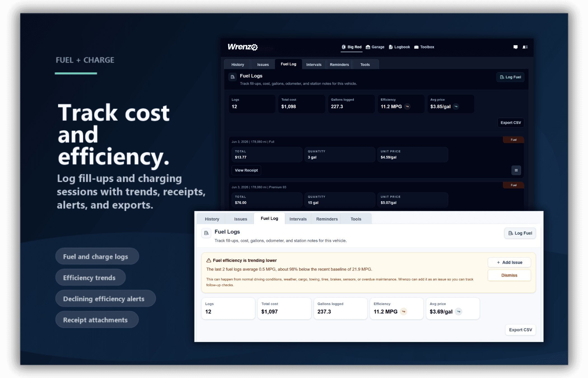Dismiss the fuel efficiency alert

(509, 275)
